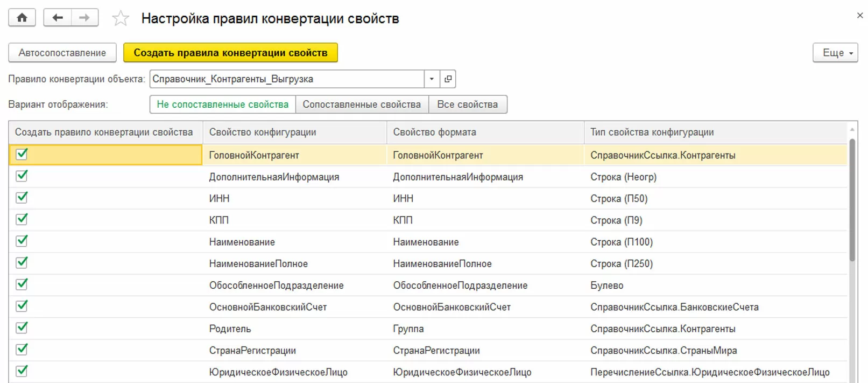Uncheck the ГоловнойКонтрагент row checkbox
Image resolution: width=868 pixels, height=383 pixels.
tap(22, 154)
